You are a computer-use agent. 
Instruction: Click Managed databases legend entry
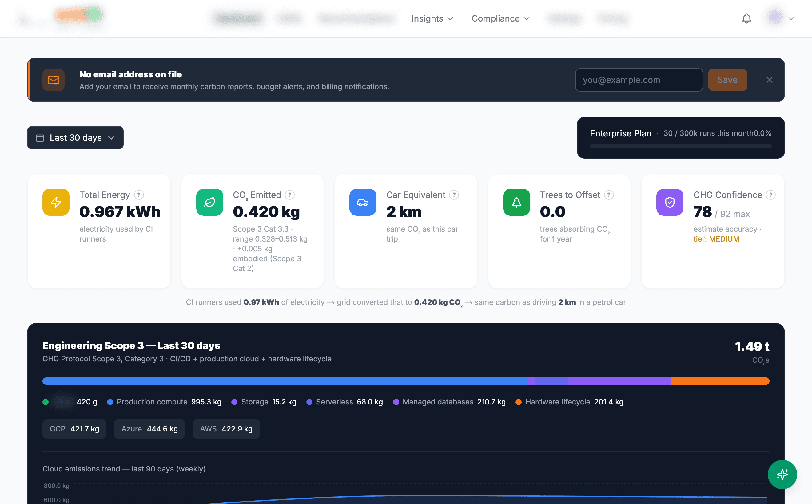pyautogui.click(x=449, y=402)
